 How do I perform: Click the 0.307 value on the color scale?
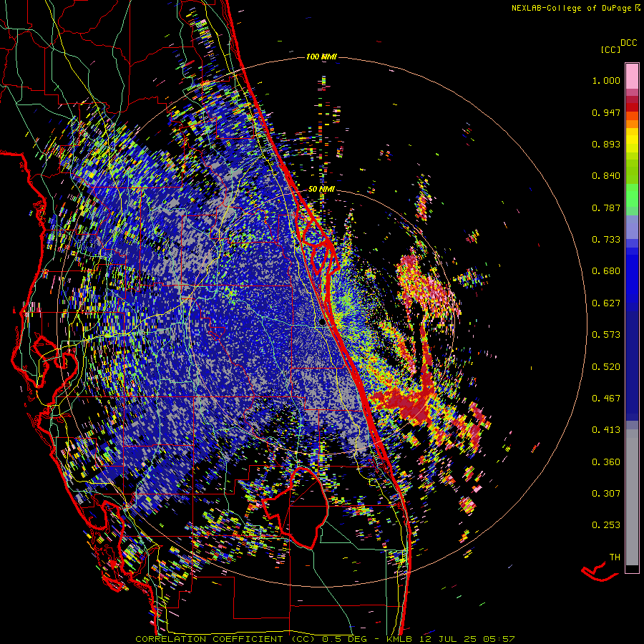coord(606,494)
